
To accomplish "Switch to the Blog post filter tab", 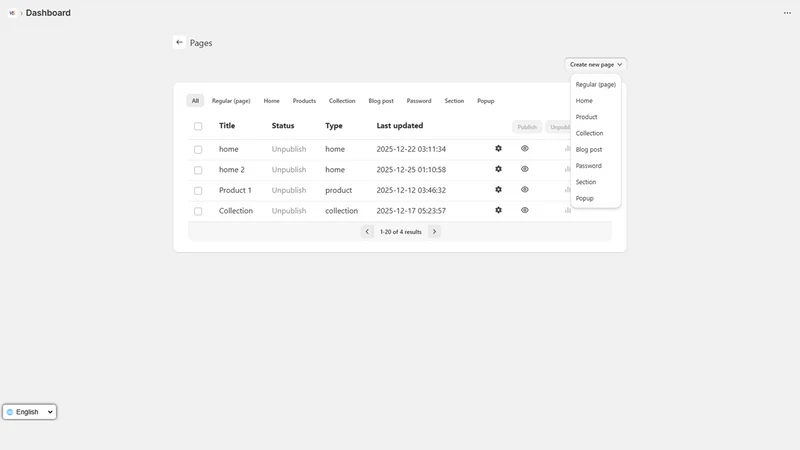I will click(x=381, y=101).
